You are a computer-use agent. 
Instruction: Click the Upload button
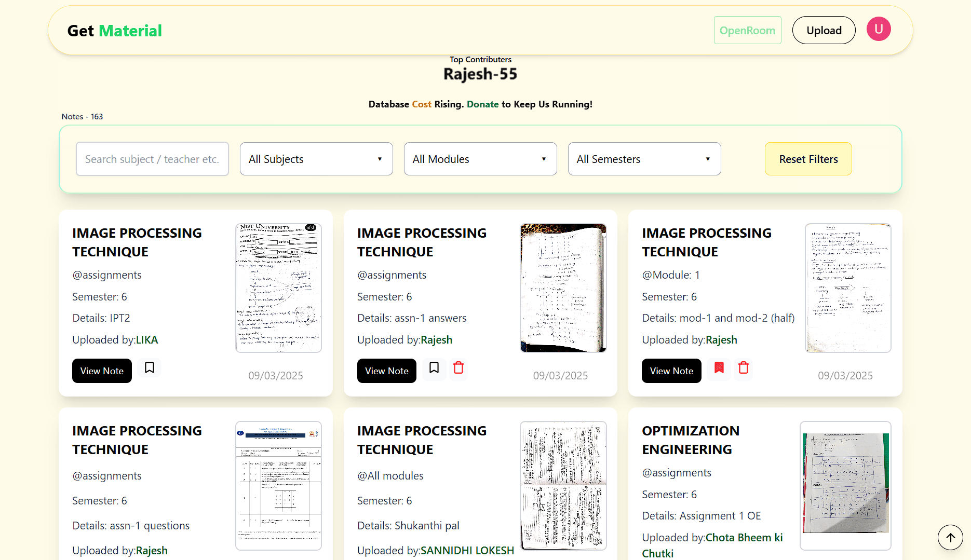tap(824, 30)
